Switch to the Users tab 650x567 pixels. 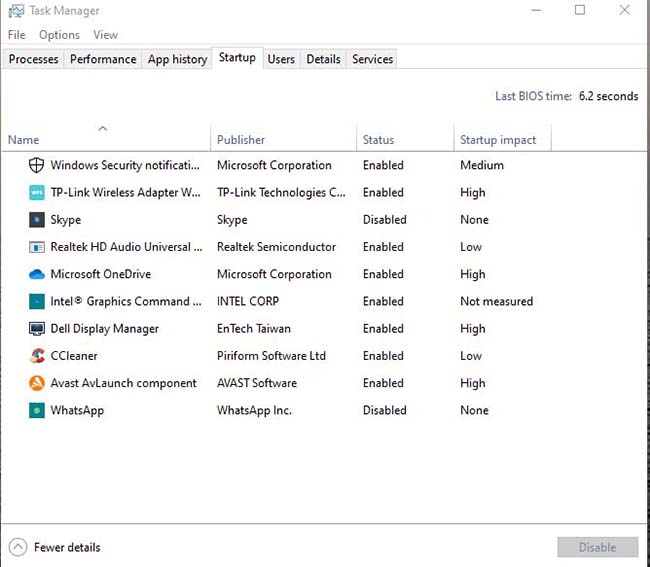coord(281,59)
